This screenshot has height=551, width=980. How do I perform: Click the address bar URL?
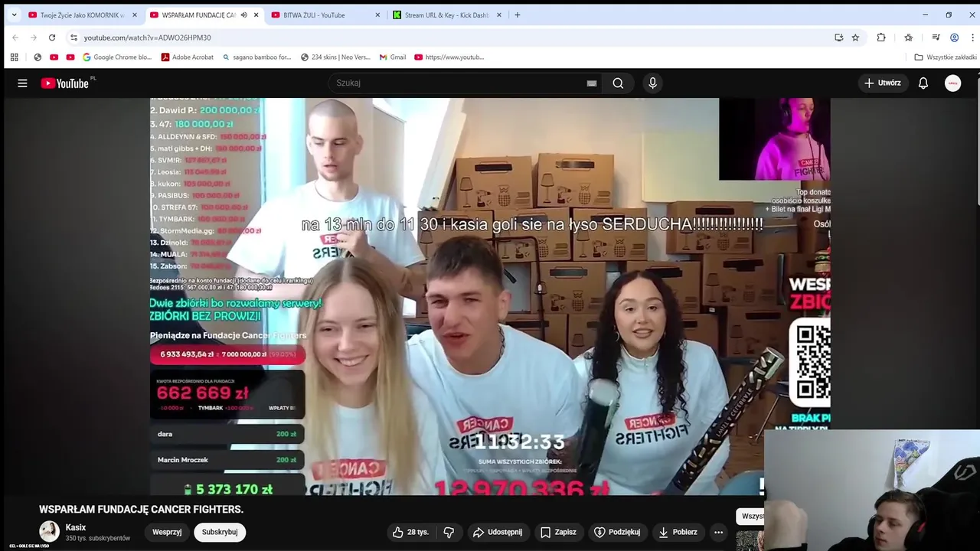pyautogui.click(x=148, y=37)
